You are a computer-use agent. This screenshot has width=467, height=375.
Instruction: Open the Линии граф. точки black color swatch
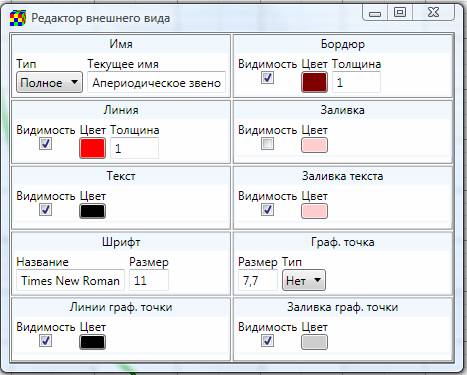[92, 342]
